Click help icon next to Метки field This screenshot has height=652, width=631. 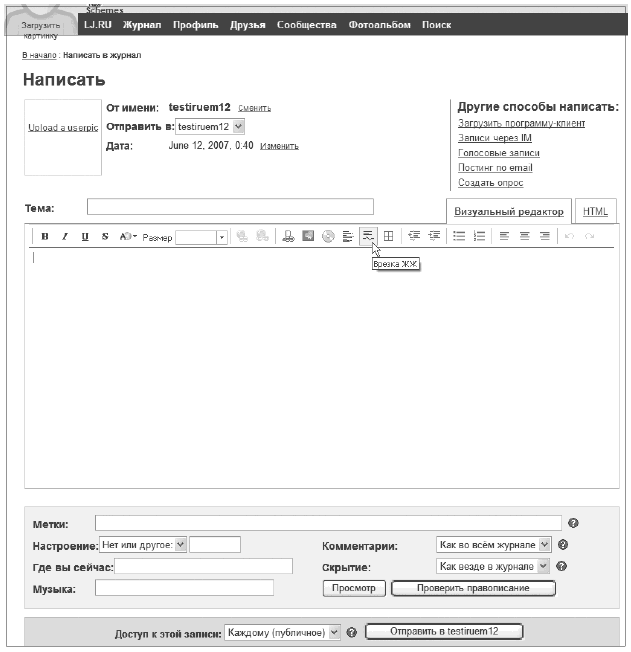pos(573,523)
